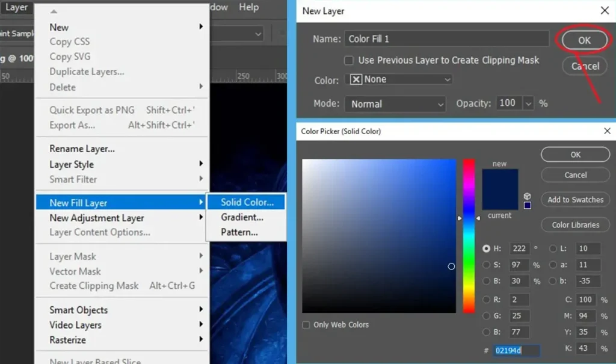Click the Opacity value field
616x364 pixels.
509,103
